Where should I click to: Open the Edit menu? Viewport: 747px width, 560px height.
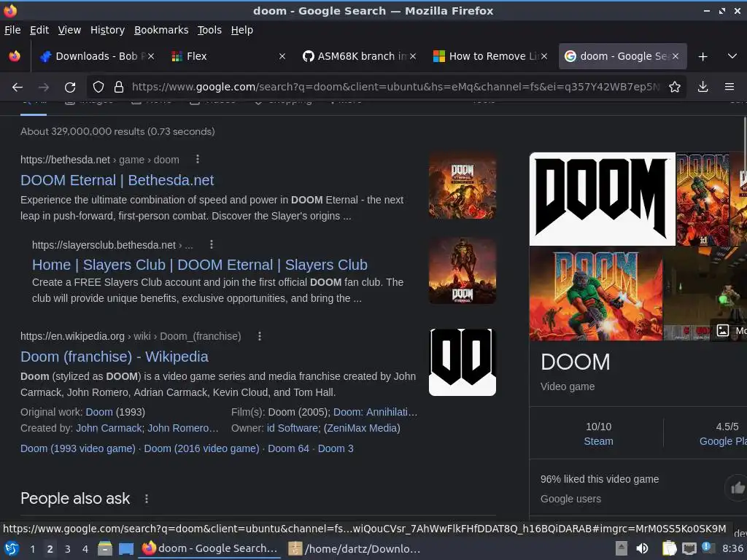click(39, 30)
